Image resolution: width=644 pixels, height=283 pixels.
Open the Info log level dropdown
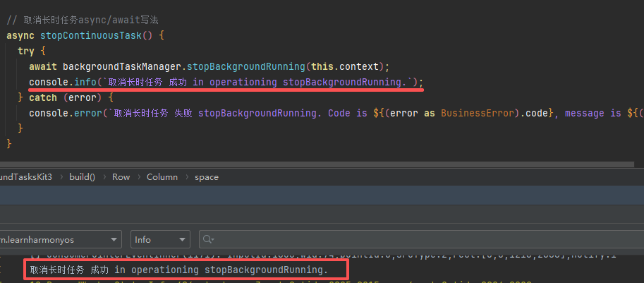tap(160, 239)
